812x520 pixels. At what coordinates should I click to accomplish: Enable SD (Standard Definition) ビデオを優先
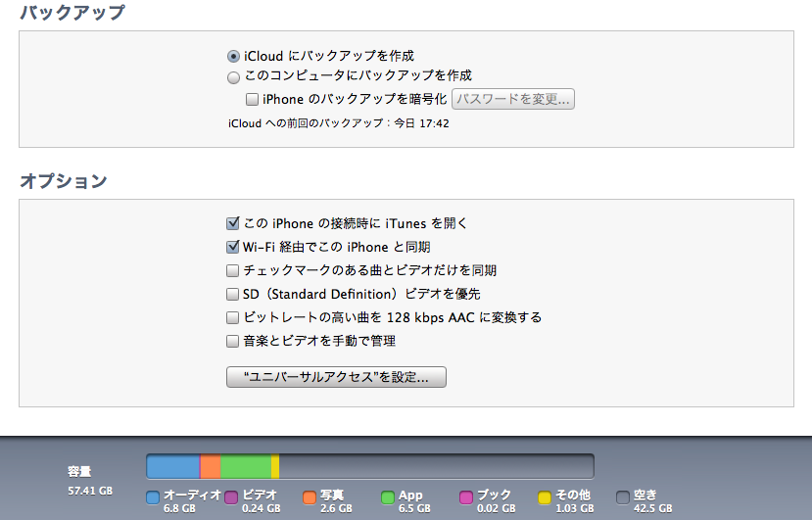click(232, 294)
